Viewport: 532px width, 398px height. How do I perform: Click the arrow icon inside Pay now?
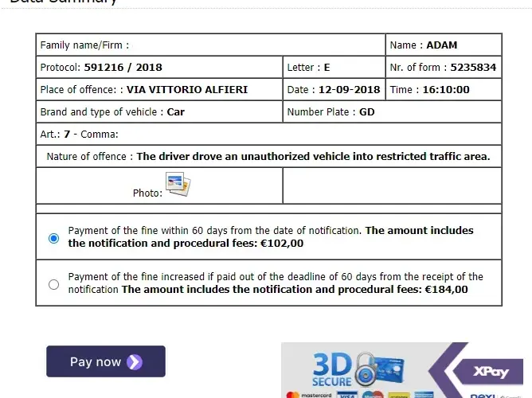[135, 362]
